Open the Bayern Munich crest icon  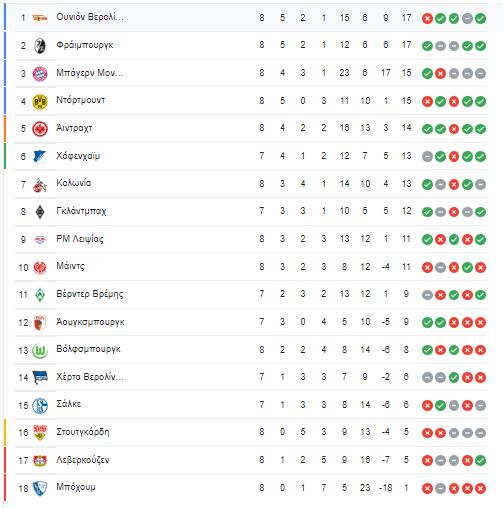pyautogui.click(x=40, y=74)
